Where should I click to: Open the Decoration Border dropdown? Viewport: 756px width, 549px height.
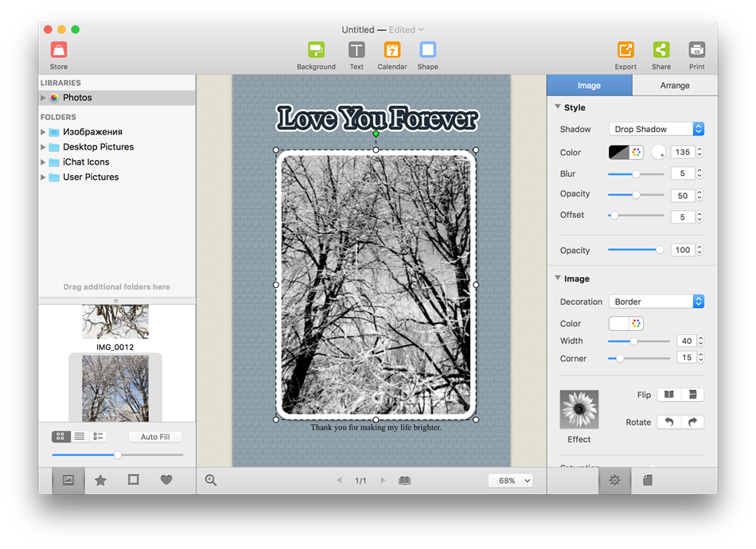click(657, 302)
